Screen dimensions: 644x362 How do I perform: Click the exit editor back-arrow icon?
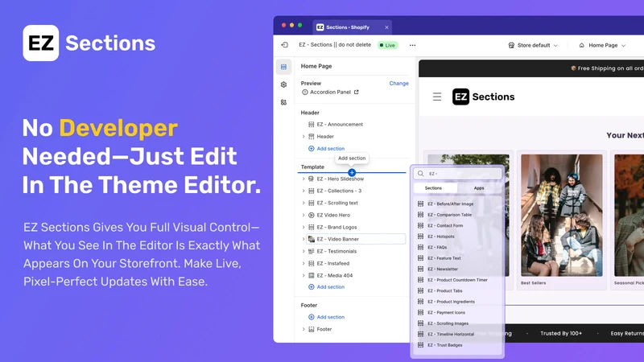tap(285, 45)
